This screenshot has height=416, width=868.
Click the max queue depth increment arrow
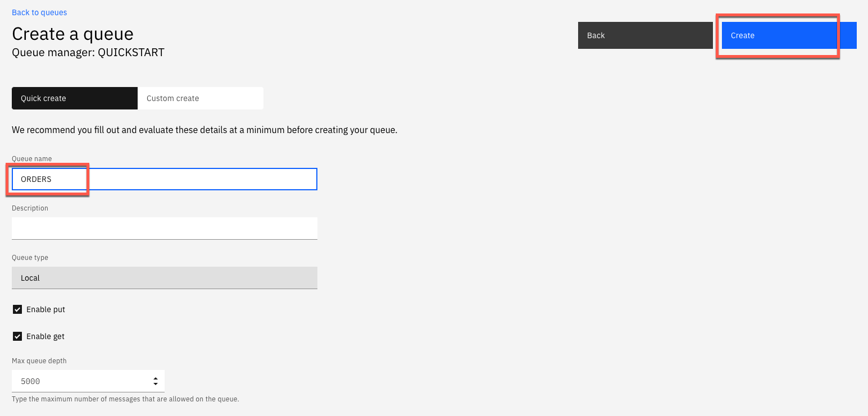[x=156, y=378]
